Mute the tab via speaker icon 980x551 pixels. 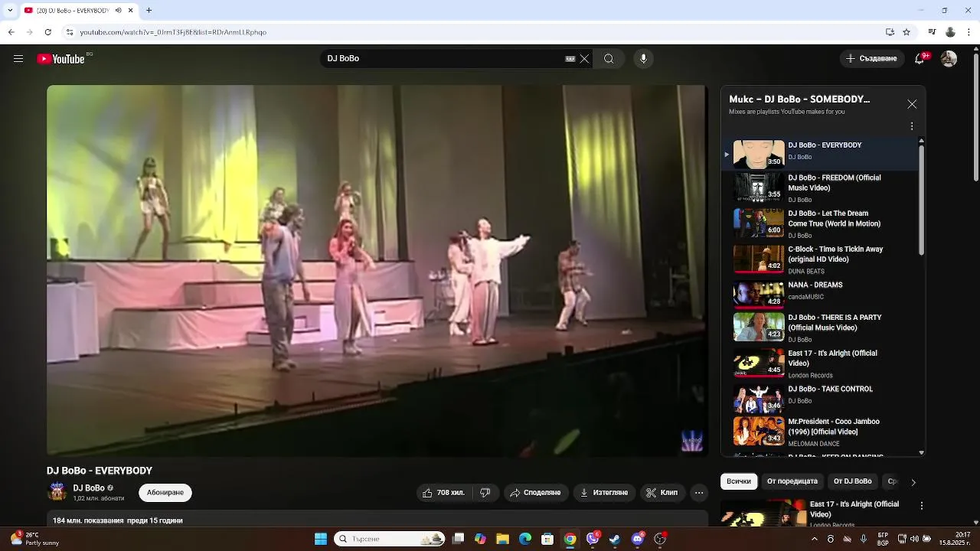pyautogui.click(x=118, y=10)
